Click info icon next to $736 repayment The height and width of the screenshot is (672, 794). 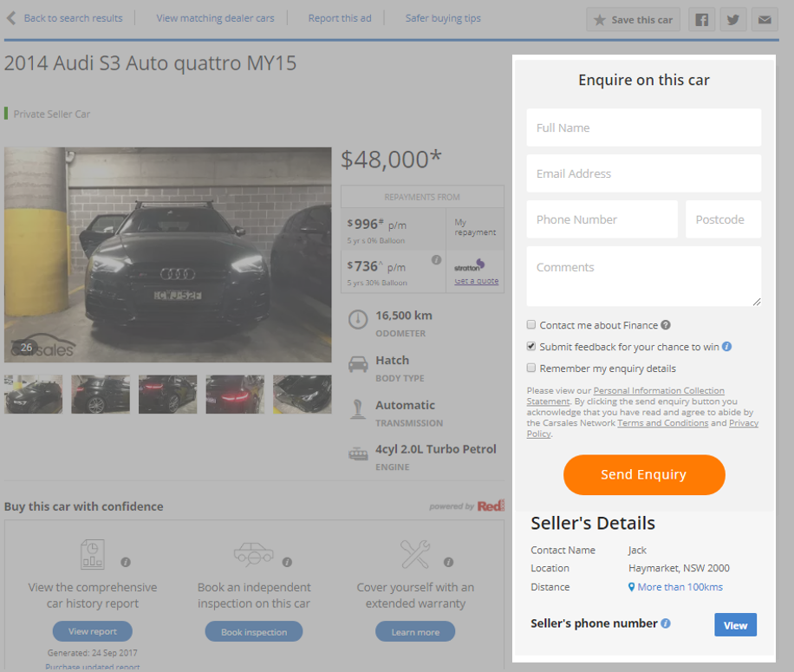437,259
